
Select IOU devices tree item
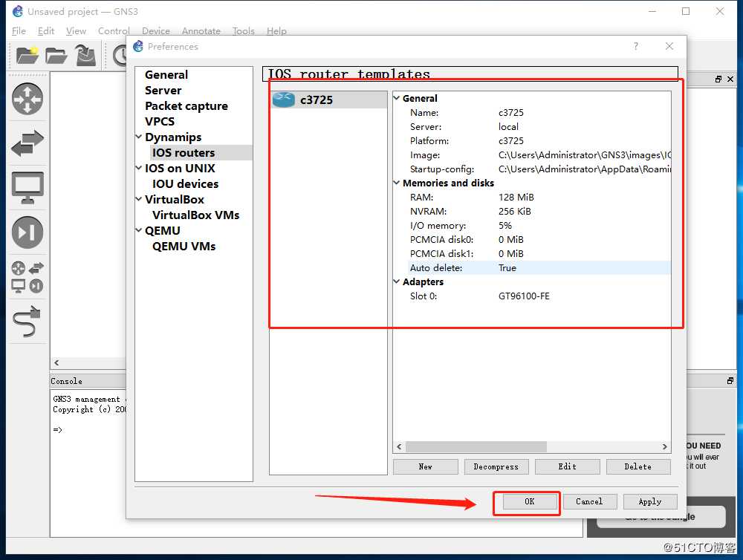[x=185, y=184]
